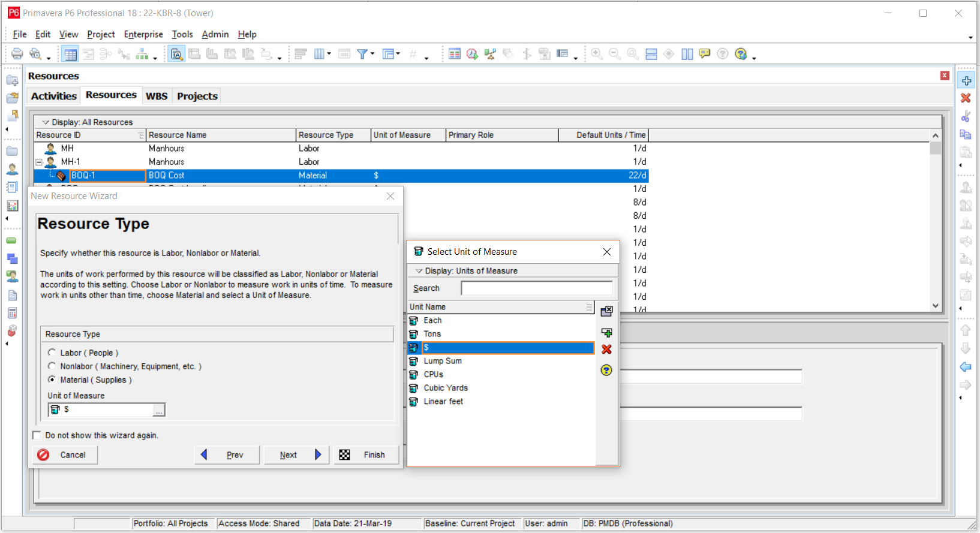Open the Enterprise menu
This screenshot has width=980, height=533.
143,34
